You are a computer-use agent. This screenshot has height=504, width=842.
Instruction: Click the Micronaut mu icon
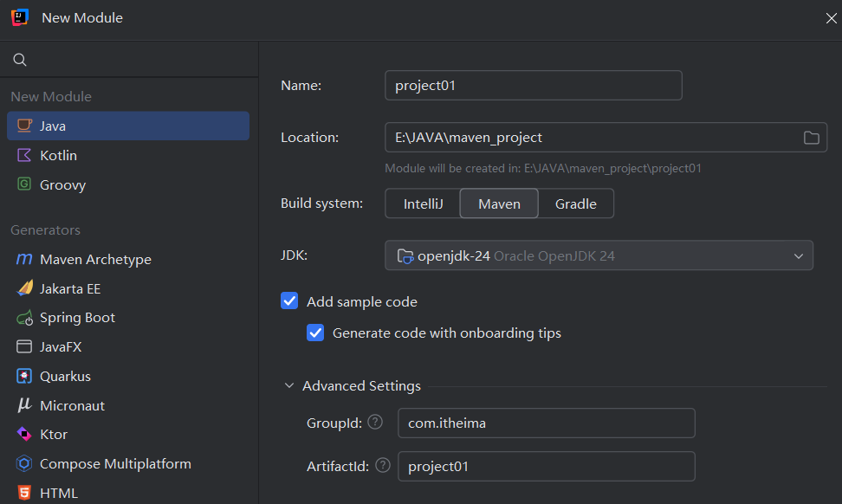pos(24,404)
